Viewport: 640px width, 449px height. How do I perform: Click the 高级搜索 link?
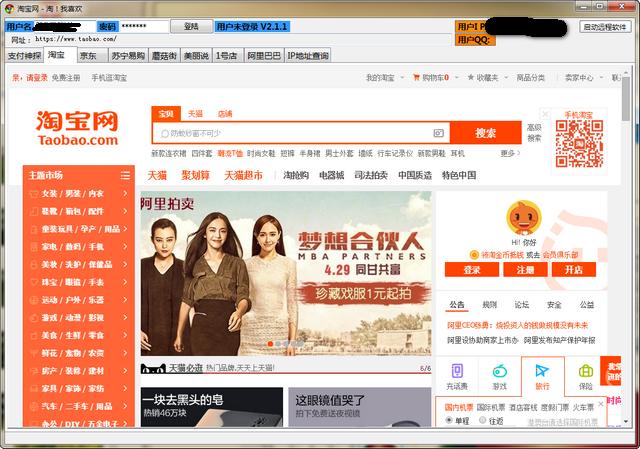point(534,133)
